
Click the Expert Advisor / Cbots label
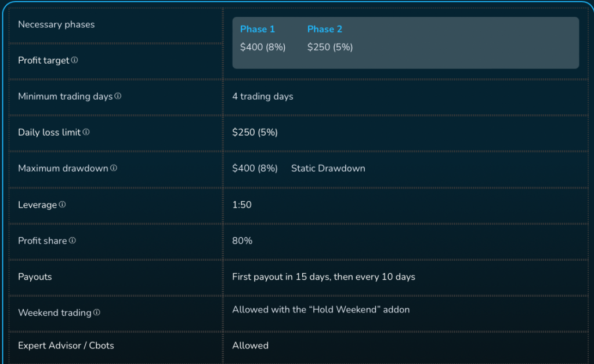[x=66, y=345]
